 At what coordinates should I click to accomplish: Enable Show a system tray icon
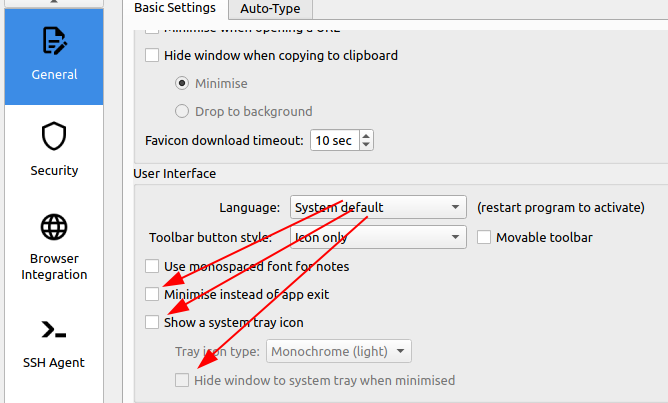152,323
